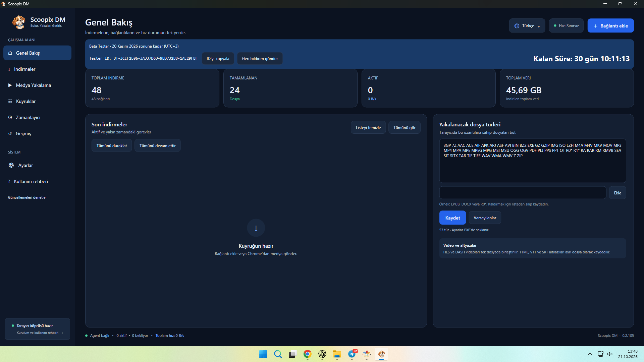The image size is (644, 362).
Task: Click the muted volume tray icon
Action: tap(610, 354)
